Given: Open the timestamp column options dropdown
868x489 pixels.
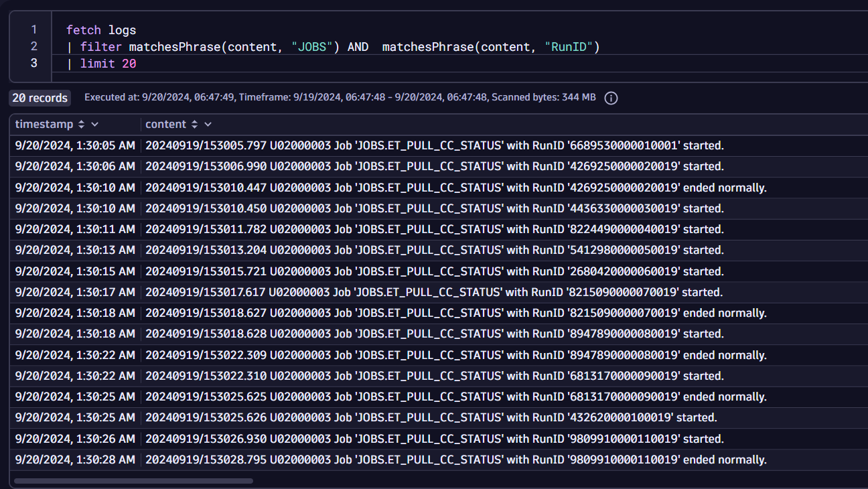Looking at the screenshot, I should [x=94, y=124].
